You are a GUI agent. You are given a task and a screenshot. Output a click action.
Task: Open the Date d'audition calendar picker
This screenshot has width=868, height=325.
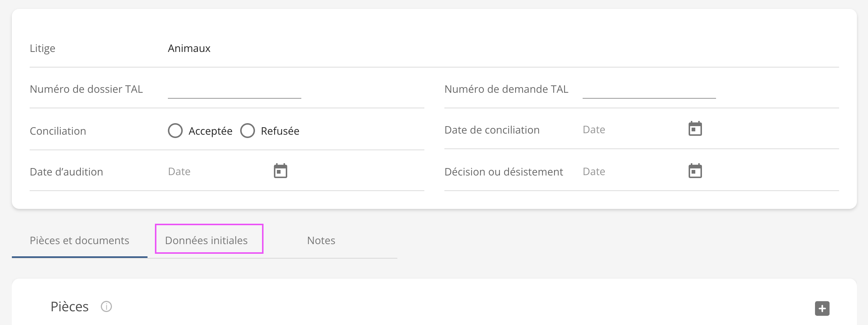pos(280,171)
